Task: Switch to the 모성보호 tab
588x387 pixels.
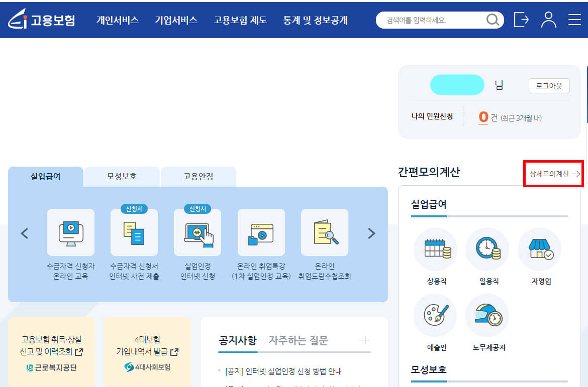Action: point(122,177)
